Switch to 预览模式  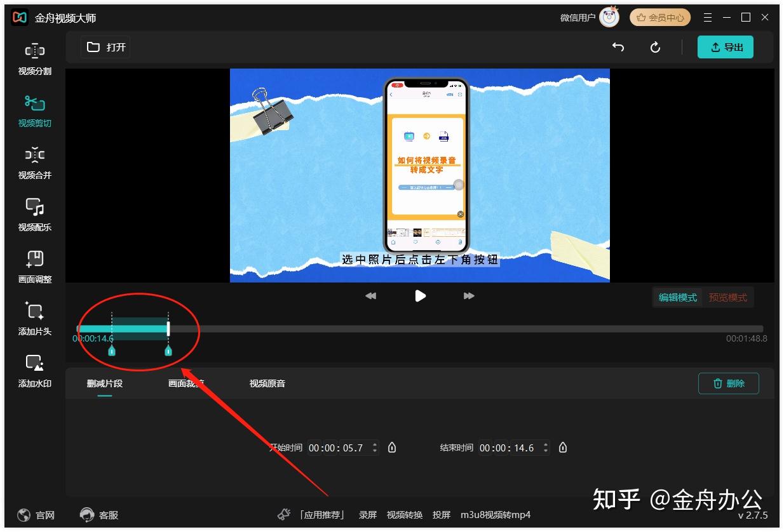tap(727, 297)
